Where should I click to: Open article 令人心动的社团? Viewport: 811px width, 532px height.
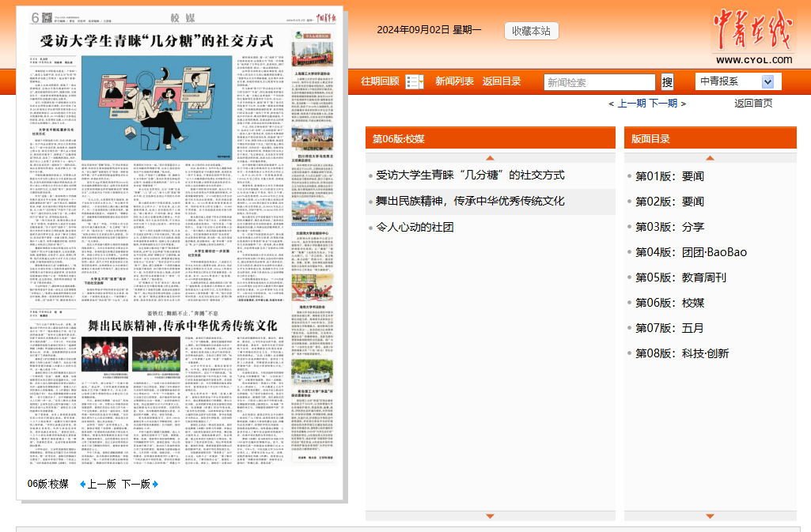coord(415,227)
